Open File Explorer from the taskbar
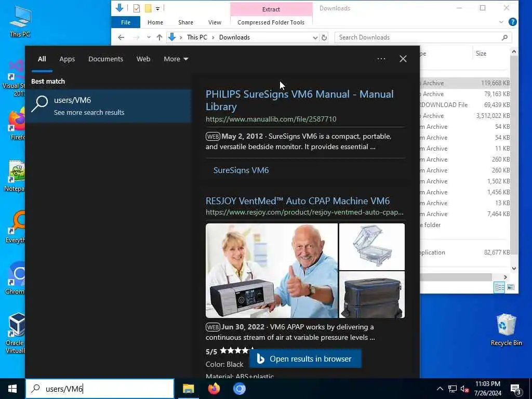 (188, 389)
